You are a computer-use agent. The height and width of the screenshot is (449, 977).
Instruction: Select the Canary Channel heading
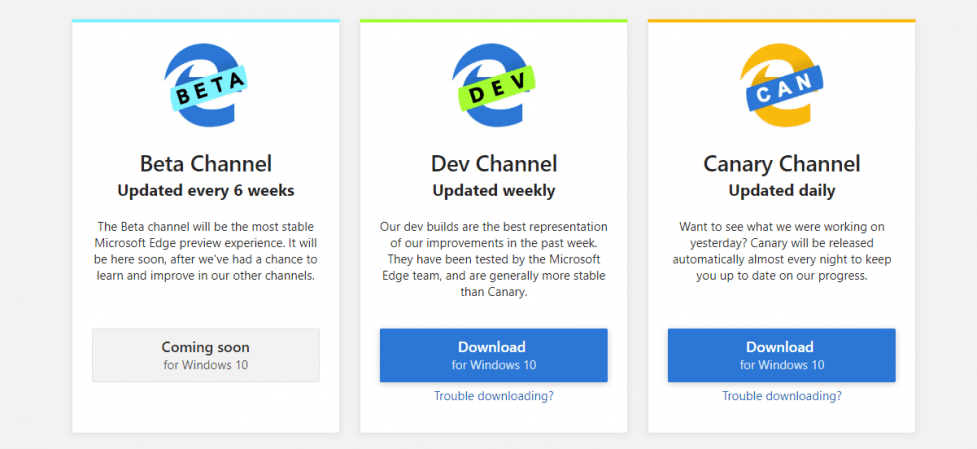(x=781, y=164)
